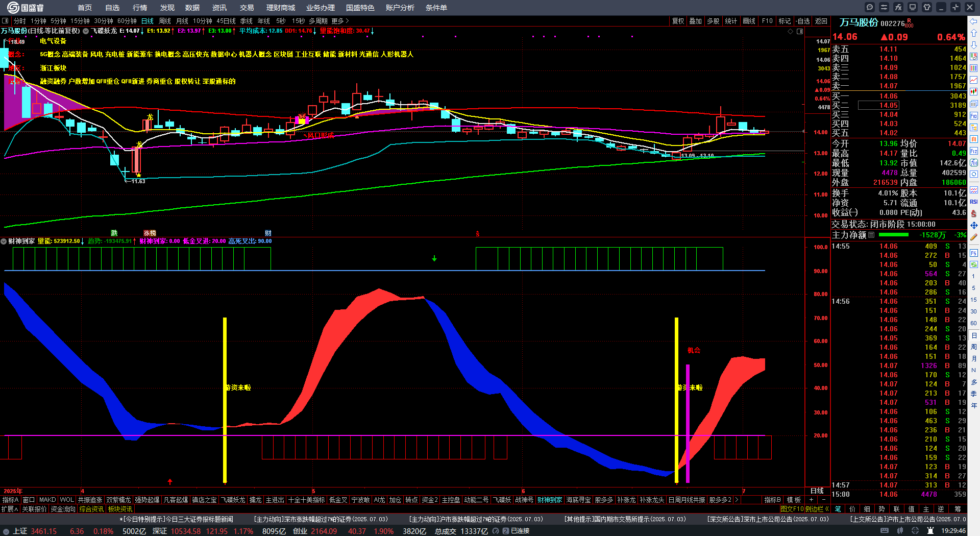The height and width of the screenshot is (536, 980).
Task: Click the F5 icon in right sidebar
Action: pyautogui.click(x=974, y=253)
